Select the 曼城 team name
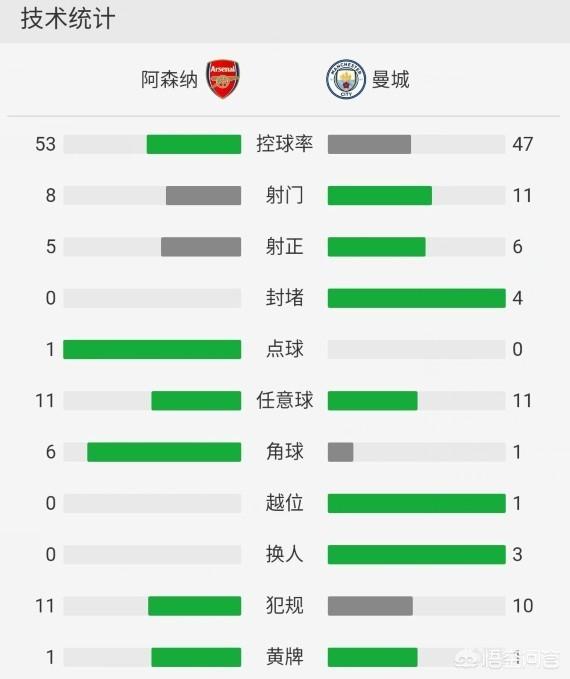This screenshot has height=679, width=570. coord(390,80)
